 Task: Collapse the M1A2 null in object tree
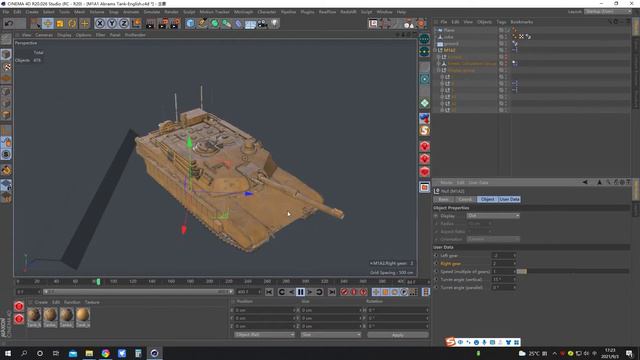click(x=435, y=50)
